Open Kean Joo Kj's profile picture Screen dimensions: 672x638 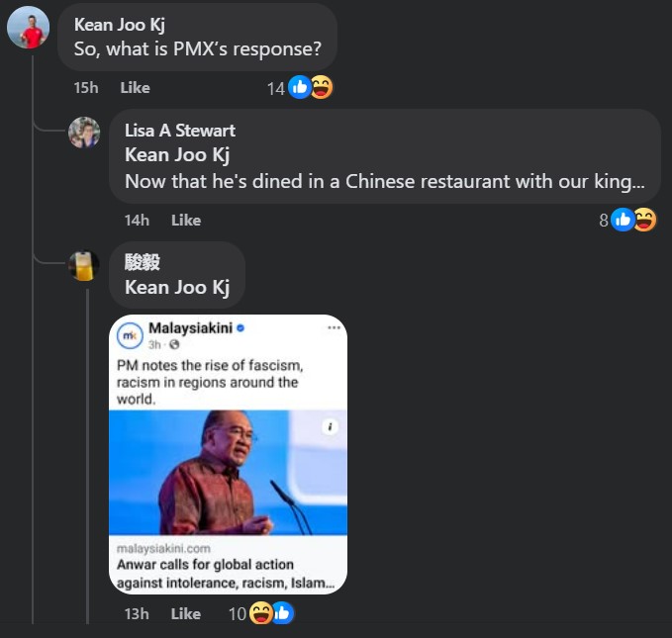28,27
